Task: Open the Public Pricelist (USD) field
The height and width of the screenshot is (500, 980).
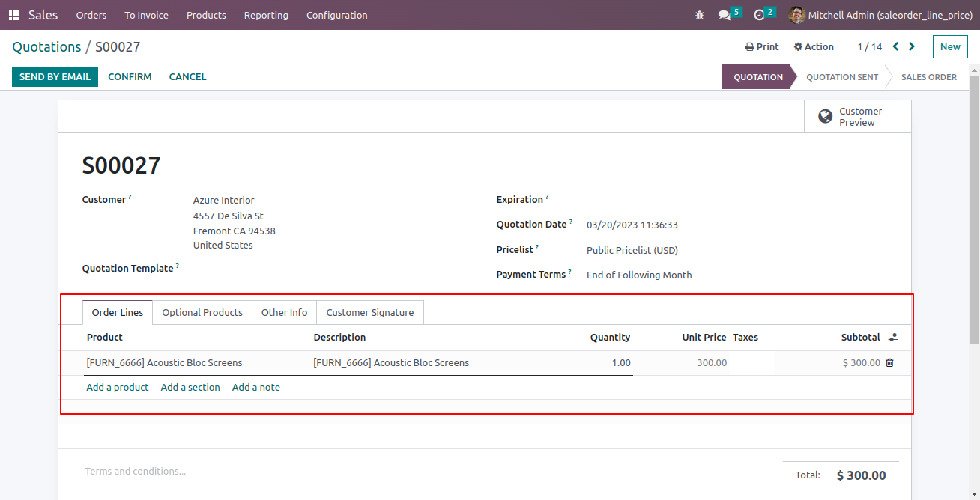Action: [632, 250]
